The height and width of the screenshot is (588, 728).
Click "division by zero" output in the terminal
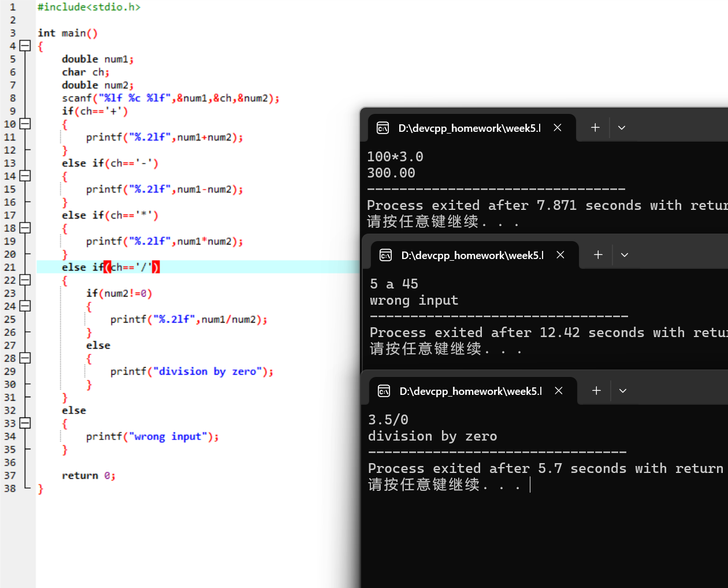click(x=433, y=436)
